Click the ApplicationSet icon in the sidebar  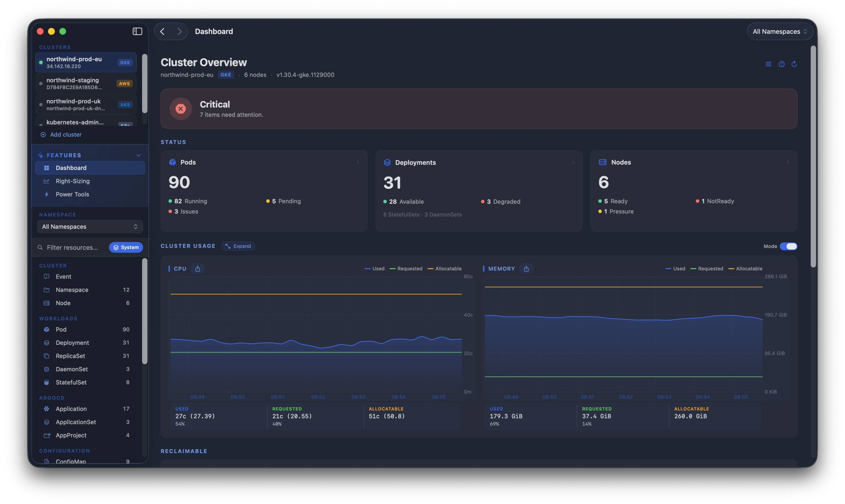pos(47,422)
